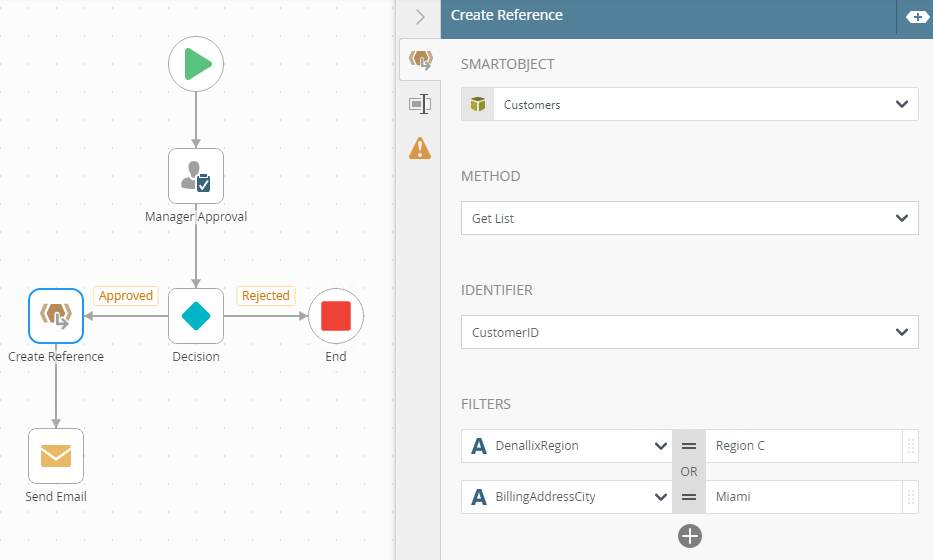Click the Region C filter value field

(x=802, y=446)
